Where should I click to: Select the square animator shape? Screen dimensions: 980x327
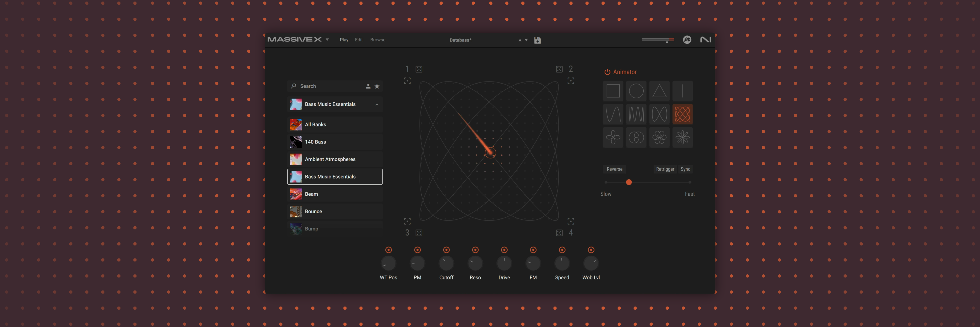pyautogui.click(x=613, y=91)
